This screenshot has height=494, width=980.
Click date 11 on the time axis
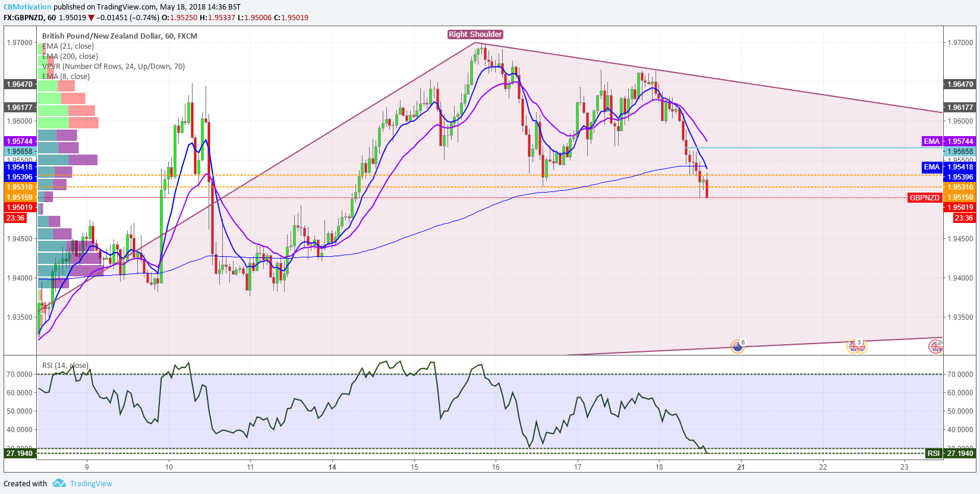point(250,467)
